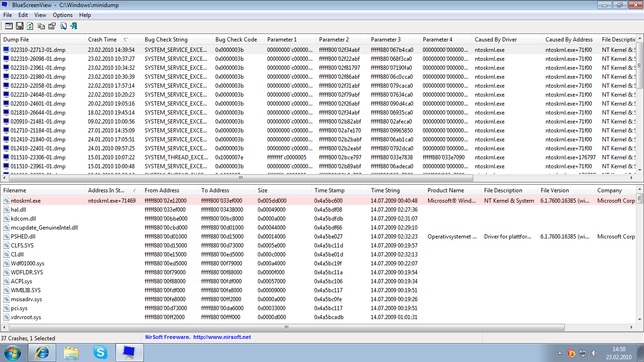Click dump icon of 022310-26098-01.dmp
644x362 pixels.
point(6,58)
